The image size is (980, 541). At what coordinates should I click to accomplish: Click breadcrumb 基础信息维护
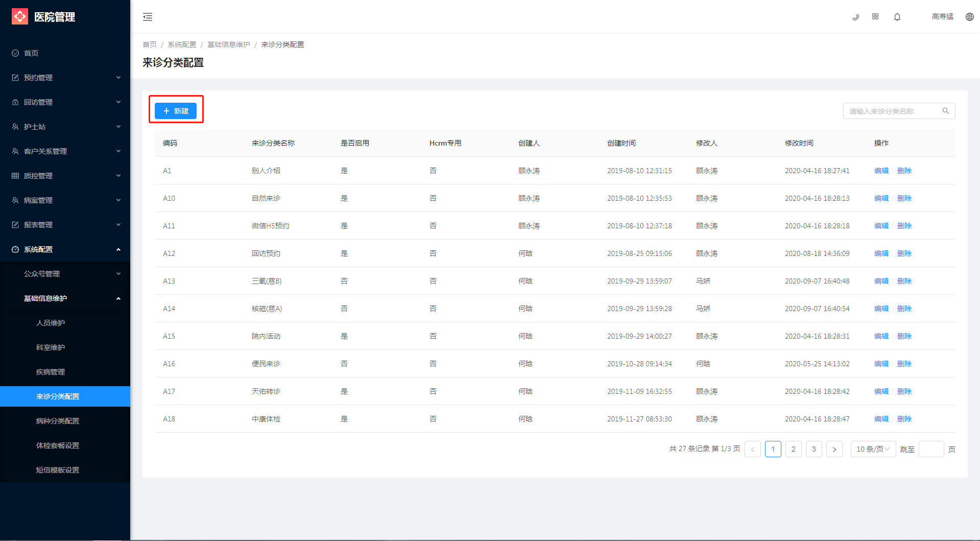pyautogui.click(x=229, y=44)
